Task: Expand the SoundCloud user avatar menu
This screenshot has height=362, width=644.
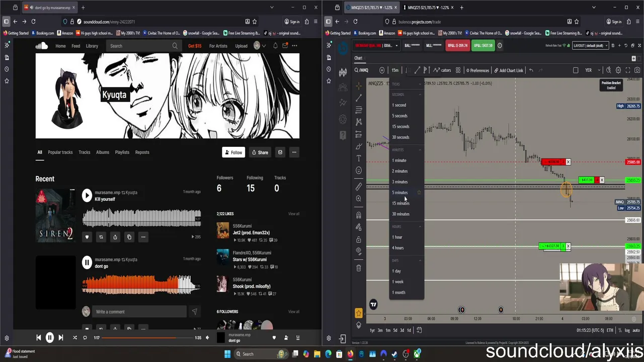Action: pos(259,46)
